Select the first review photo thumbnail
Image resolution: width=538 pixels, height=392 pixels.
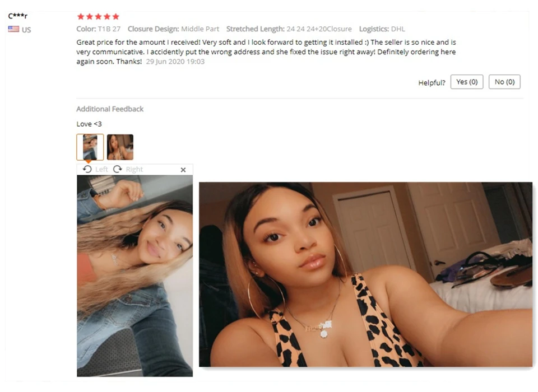point(90,147)
